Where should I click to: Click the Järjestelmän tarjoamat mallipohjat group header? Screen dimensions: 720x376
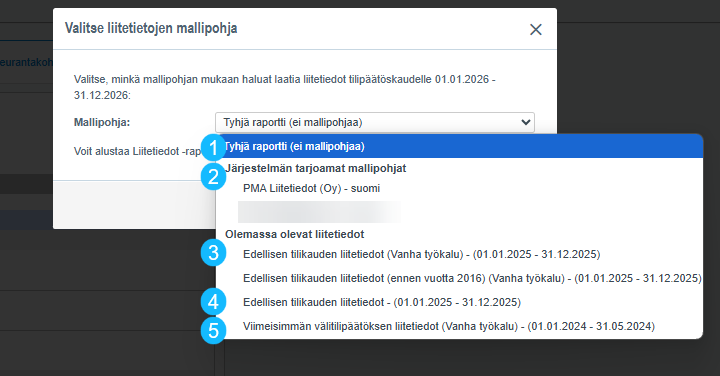315,168
